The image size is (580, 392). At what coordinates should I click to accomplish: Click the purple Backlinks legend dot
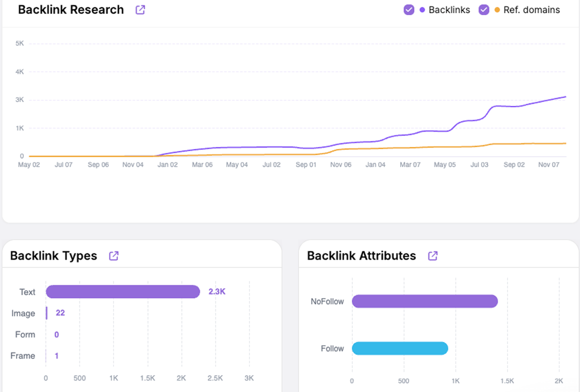point(422,10)
